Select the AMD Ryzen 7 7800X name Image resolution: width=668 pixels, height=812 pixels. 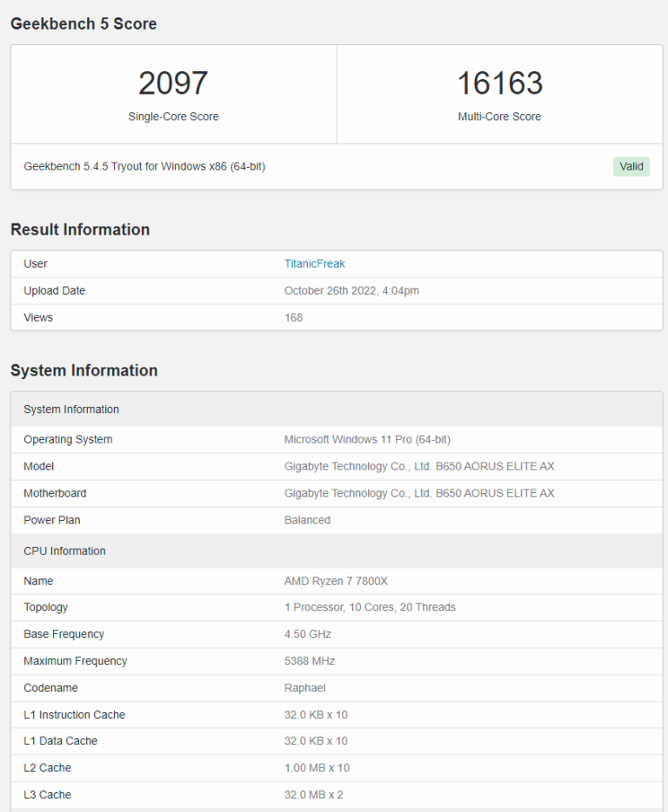(x=335, y=581)
